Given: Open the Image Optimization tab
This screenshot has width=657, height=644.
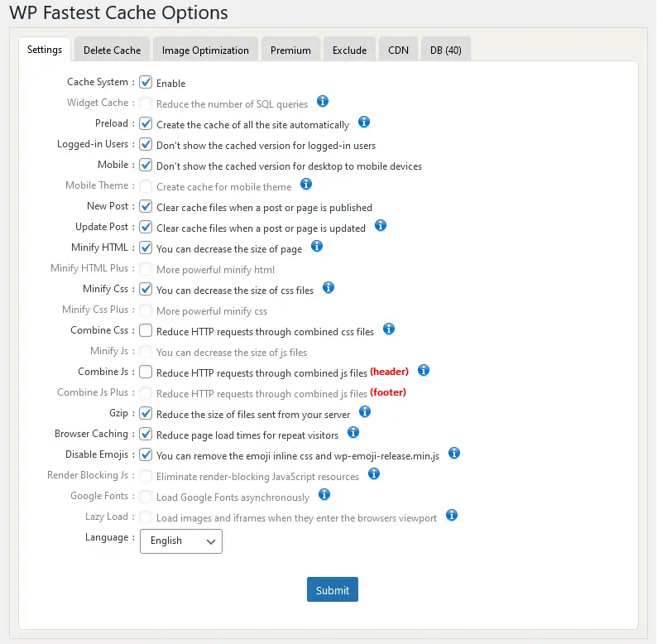Looking at the screenshot, I should 205,50.
